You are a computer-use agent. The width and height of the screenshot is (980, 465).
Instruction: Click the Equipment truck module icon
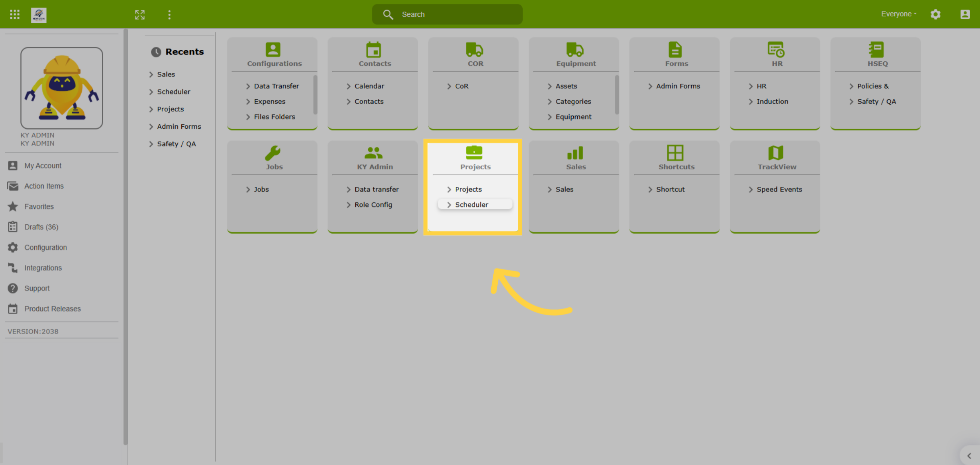point(575,49)
